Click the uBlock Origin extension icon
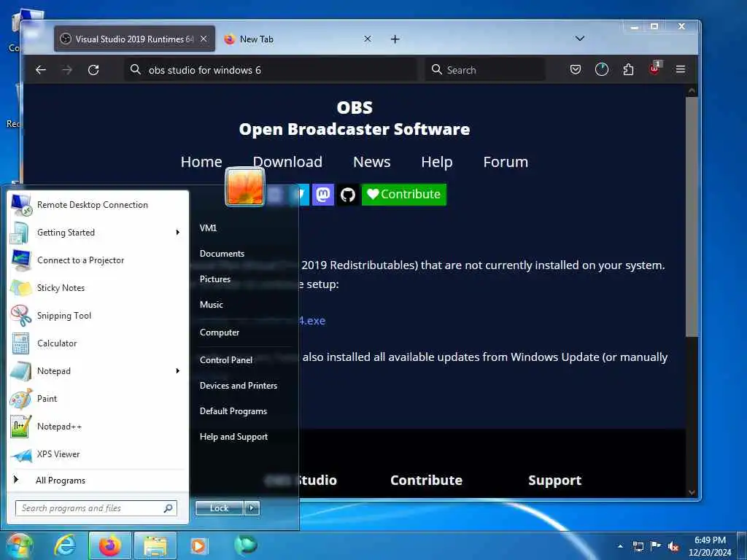The image size is (747, 560). click(x=654, y=69)
